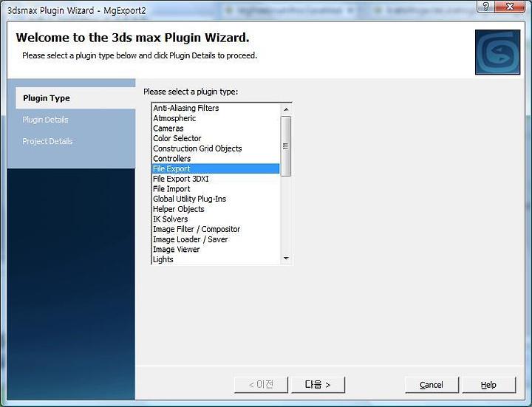532x407 pixels.
Task: Pick Helper Objects from the list
Action: [x=216, y=209]
